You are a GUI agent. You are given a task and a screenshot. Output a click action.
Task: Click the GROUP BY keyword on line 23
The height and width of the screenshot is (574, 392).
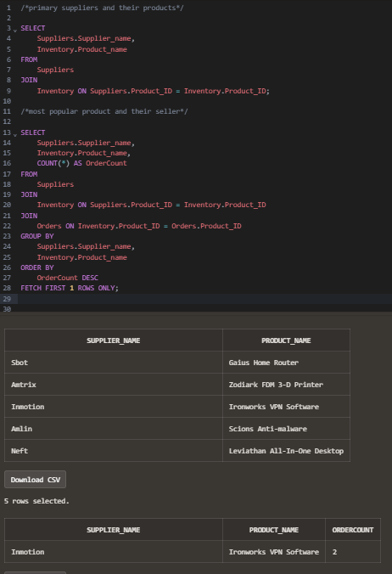pos(37,236)
